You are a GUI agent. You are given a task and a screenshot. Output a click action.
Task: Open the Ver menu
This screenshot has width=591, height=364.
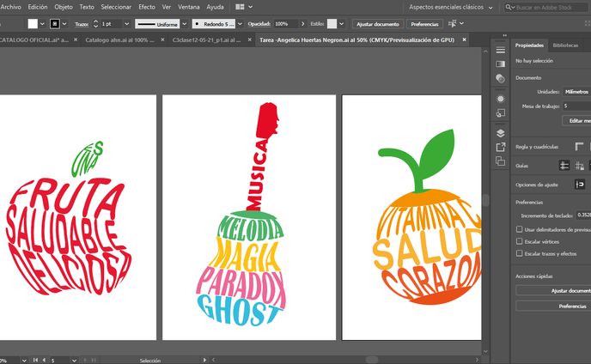click(x=167, y=7)
